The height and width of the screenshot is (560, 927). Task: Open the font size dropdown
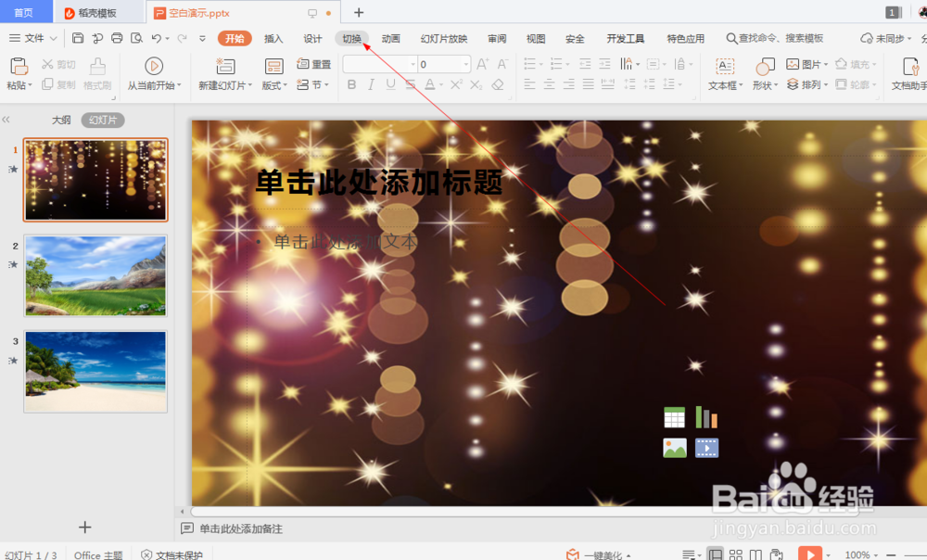[x=465, y=65]
